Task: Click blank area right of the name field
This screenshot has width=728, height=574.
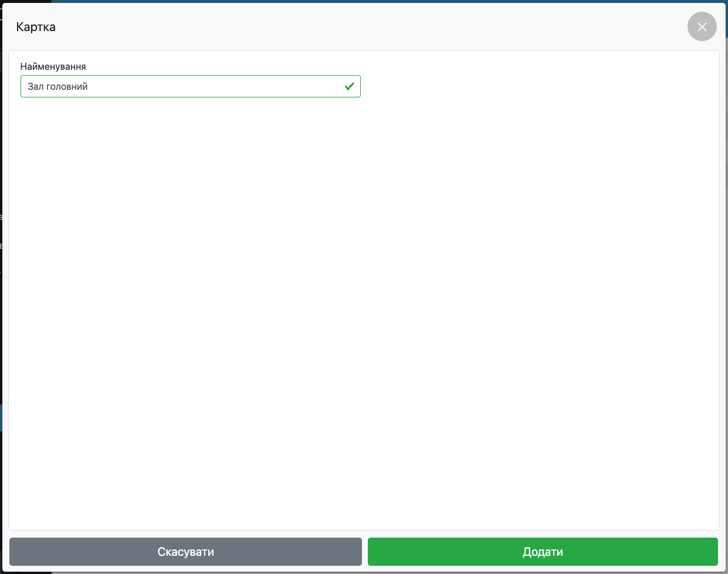Action: tap(528, 86)
